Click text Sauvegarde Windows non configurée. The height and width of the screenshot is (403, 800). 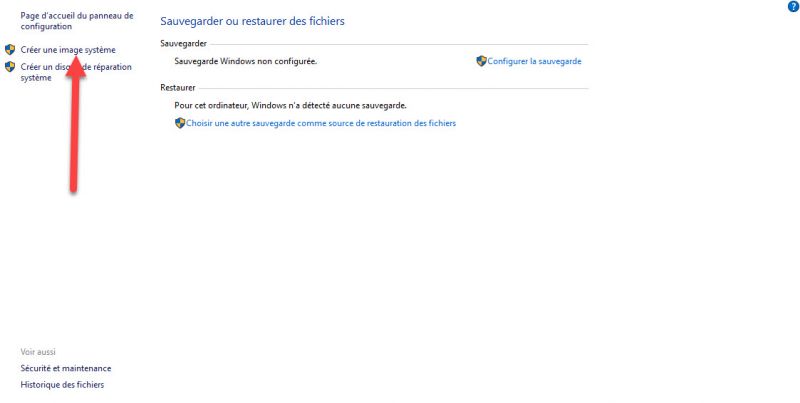tap(246, 61)
